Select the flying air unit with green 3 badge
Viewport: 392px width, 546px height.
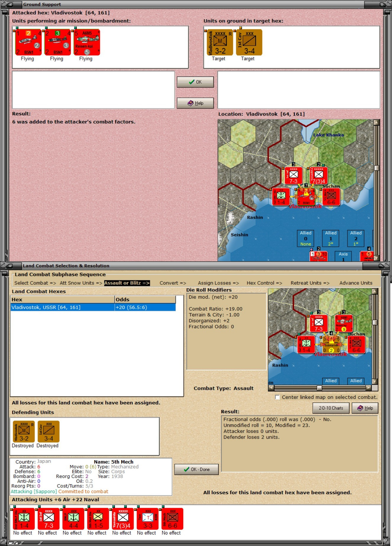point(58,42)
